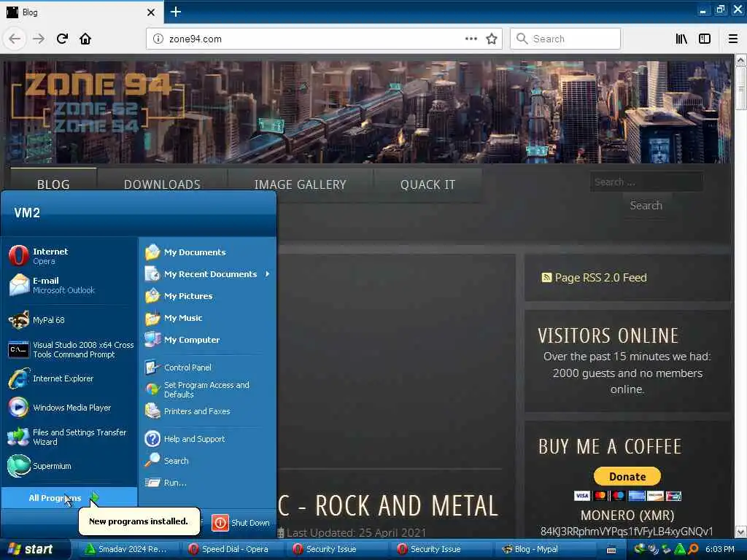747x560 pixels.
Task: Click the Shut Down button
Action: pos(241,523)
